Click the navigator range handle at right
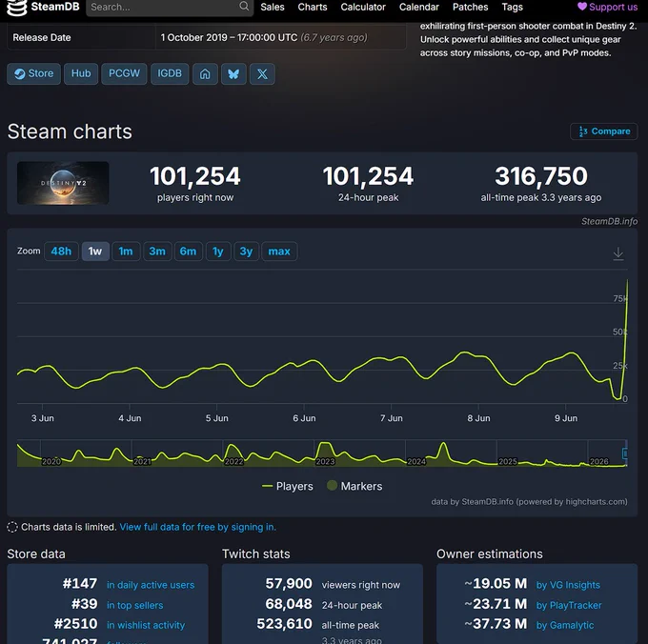This screenshot has height=644, width=648. coord(625,453)
